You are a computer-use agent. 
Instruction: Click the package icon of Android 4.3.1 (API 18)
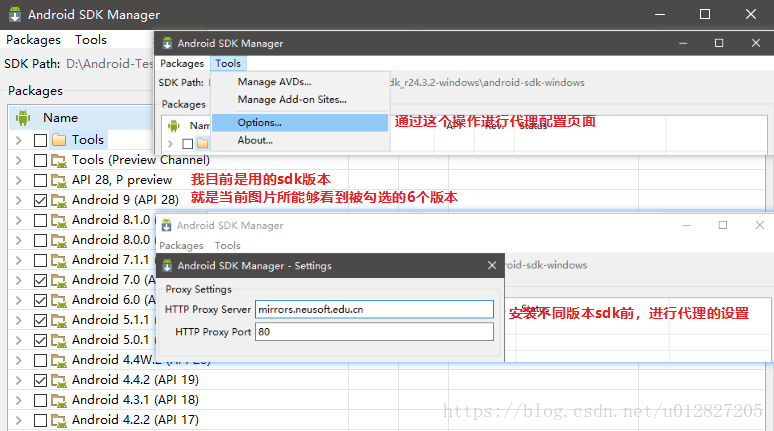point(59,400)
